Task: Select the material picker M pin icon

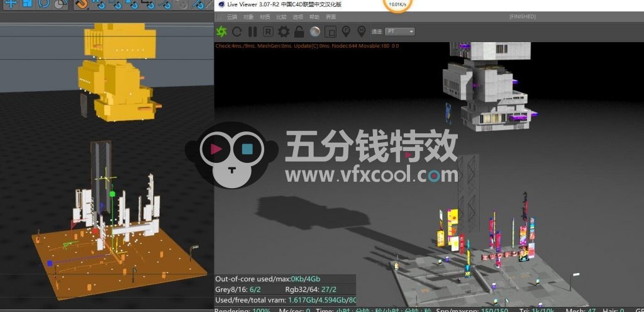Action: click(362, 31)
